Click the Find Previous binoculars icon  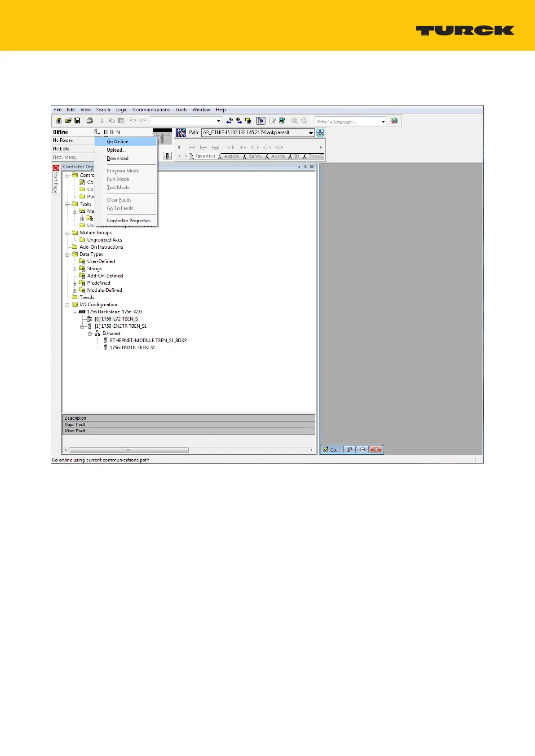click(230, 121)
